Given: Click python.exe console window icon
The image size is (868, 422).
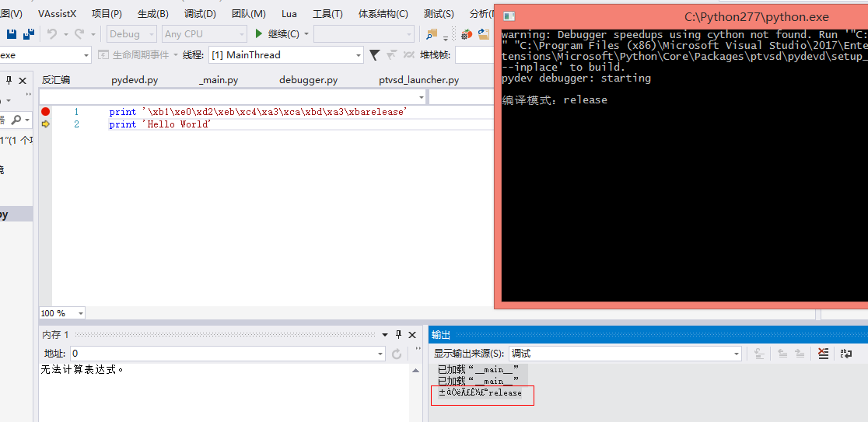Looking at the screenshot, I should 510,17.
